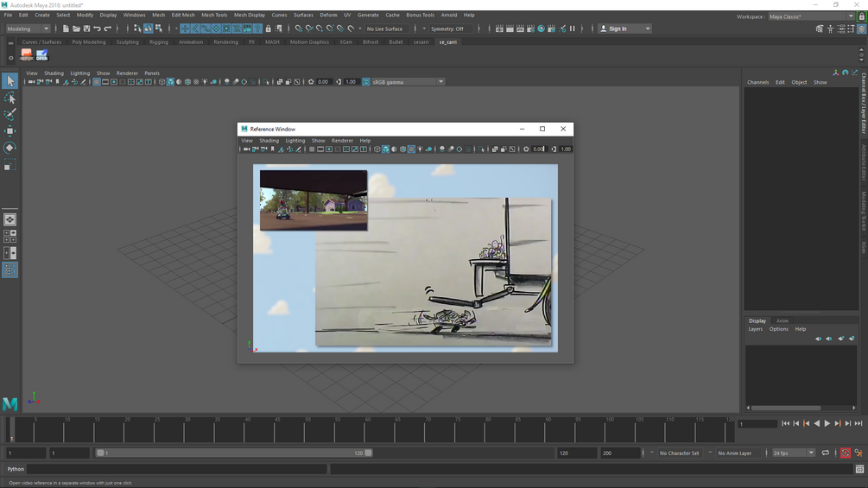
Task: Click the IMPORT shelf button
Action: [x=27, y=54]
